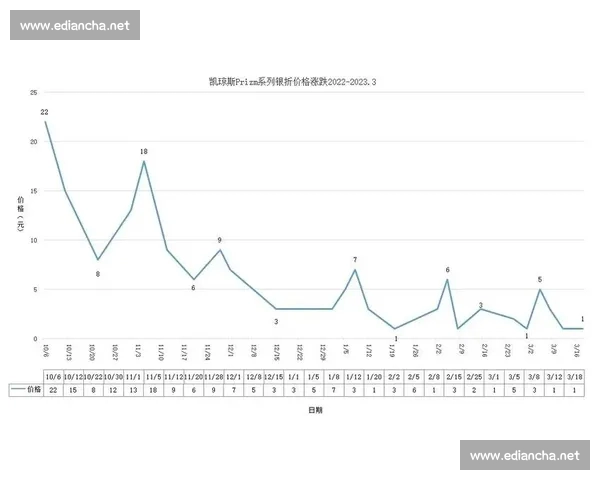600x480 pixels.
Task: Select the 3/18 date cell in the table
Action: pyautogui.click(x=574, y=377)
